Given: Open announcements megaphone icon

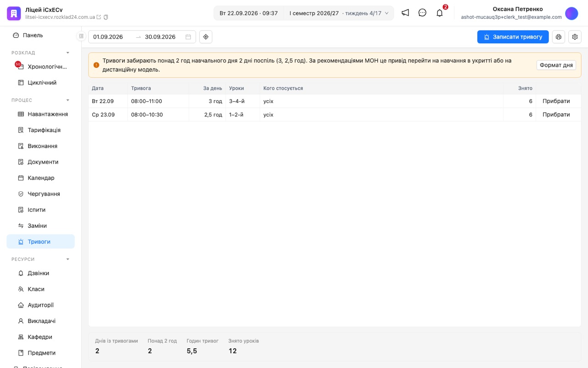Looking at the screenshot, I should [405, 13].
